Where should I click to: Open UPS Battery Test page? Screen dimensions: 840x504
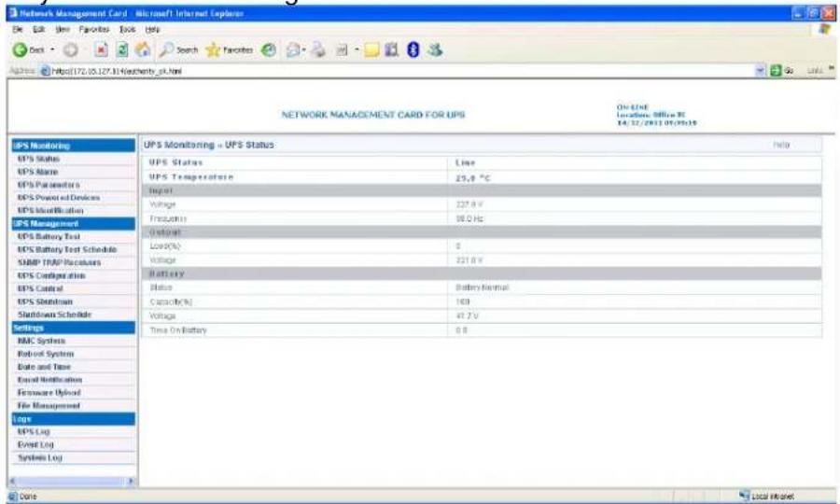click(x=49, y=236)
